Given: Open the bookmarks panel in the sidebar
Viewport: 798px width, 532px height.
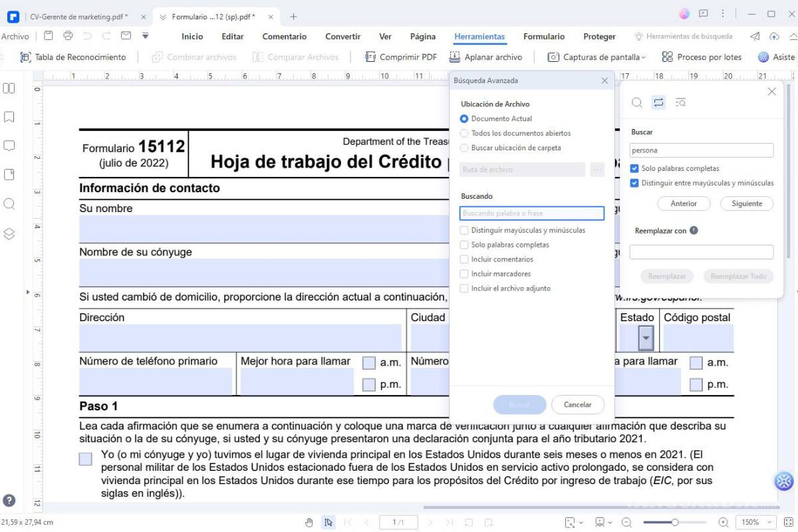Looking at the screenshot, I should (9, 116).
